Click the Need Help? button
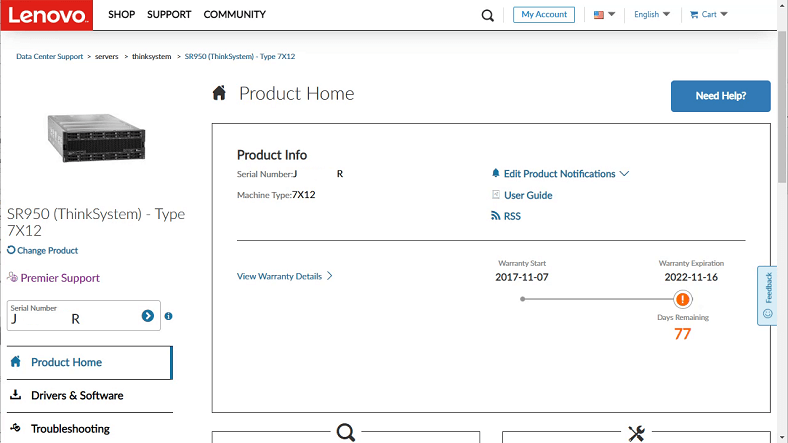Screen dimensions: 788x443 point(721,96)
